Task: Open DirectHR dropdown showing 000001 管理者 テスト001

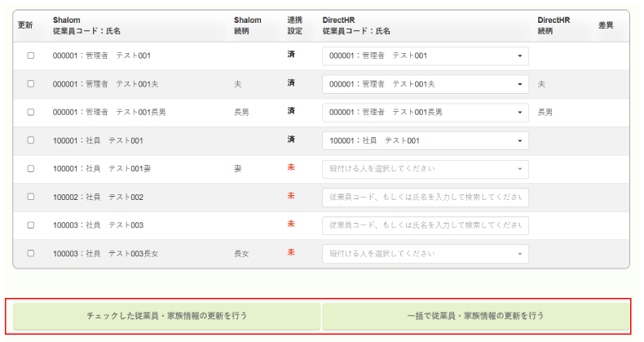Action: (x=425, y=56)
